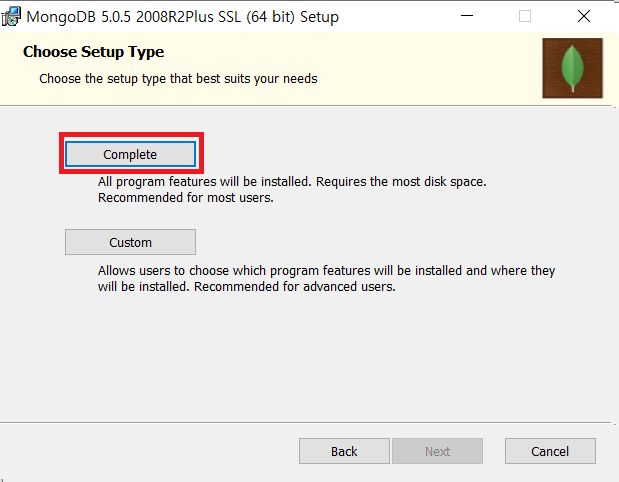
Task: Click 'Recommended for most users' line
Action: pos(186,197)
